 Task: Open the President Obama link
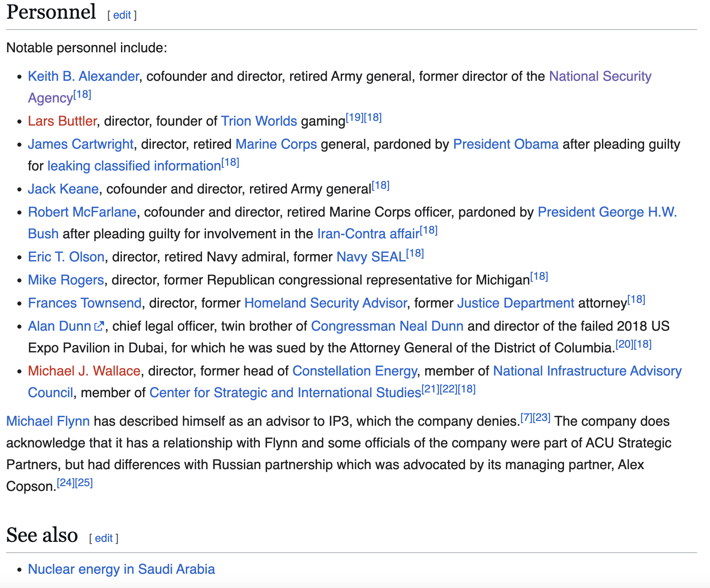506,144
